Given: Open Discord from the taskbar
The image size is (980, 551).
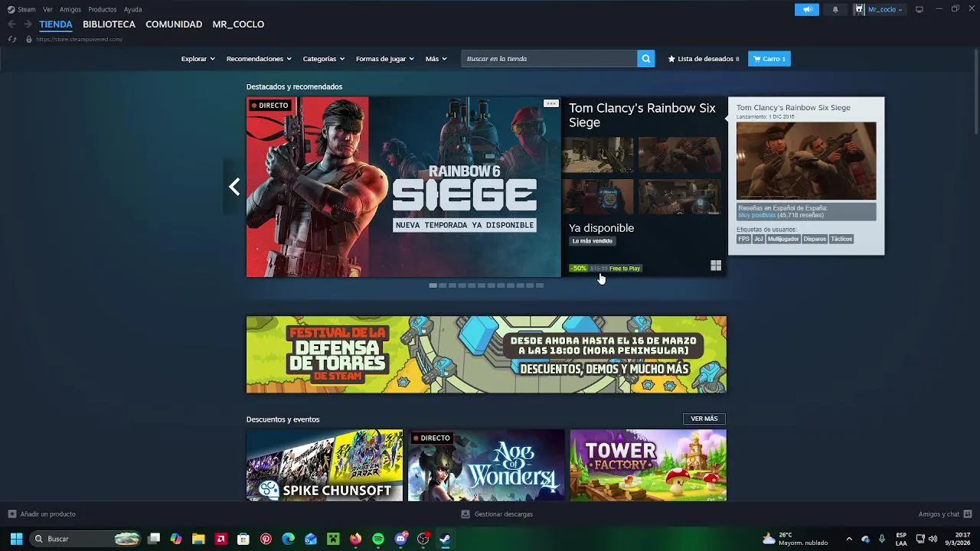Looking at the screenshot, I should coord(400,539).
